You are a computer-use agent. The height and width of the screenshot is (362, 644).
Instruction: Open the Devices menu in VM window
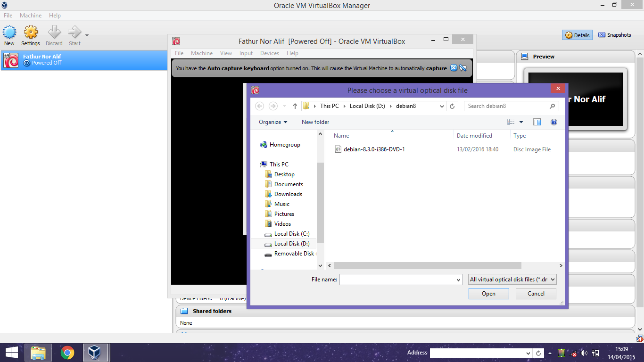coord(270,53)
